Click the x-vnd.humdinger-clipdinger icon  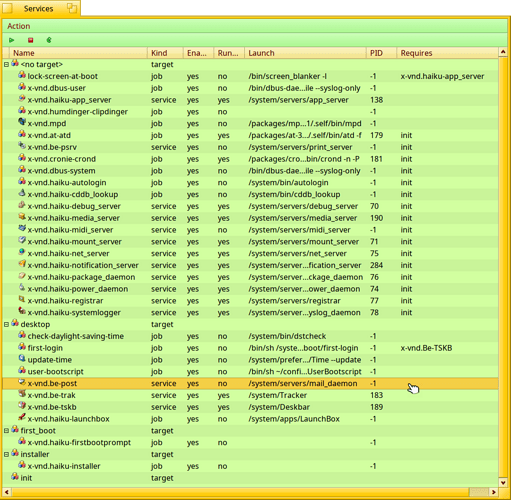point(22,111)
